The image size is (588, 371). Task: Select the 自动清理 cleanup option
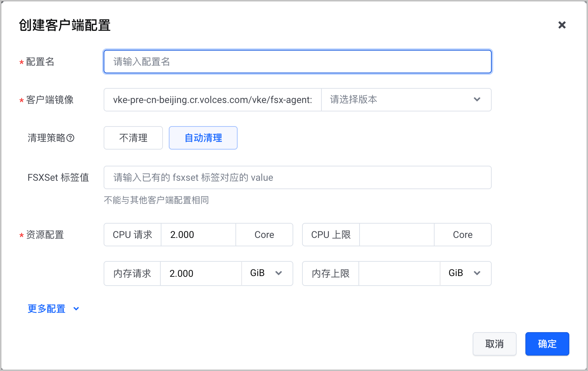(203, 138)
